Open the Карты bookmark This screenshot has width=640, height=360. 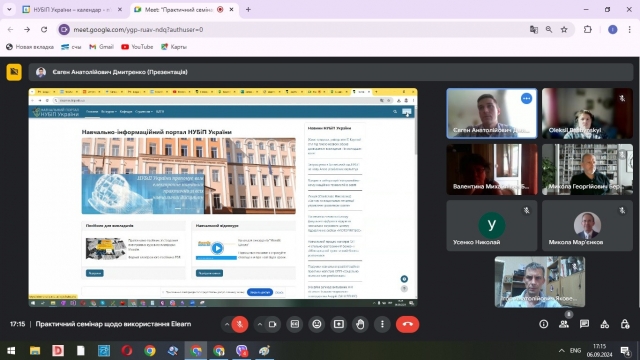174,47
